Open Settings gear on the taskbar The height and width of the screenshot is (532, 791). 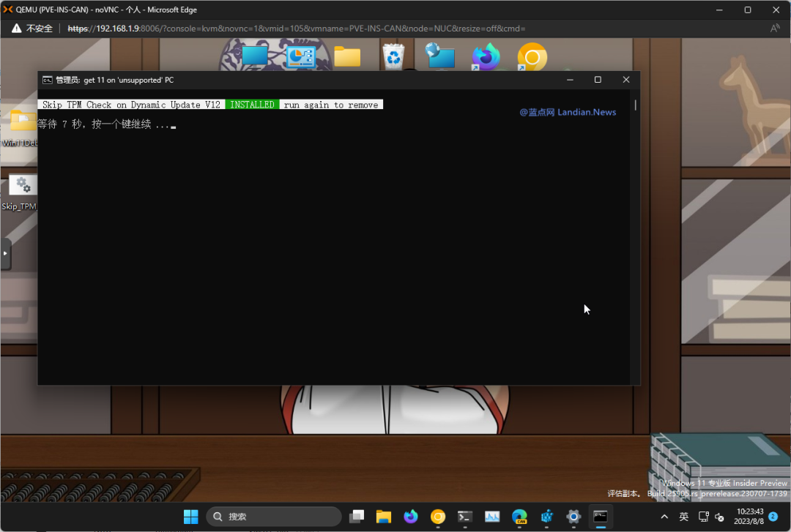(x=573, y=517)
